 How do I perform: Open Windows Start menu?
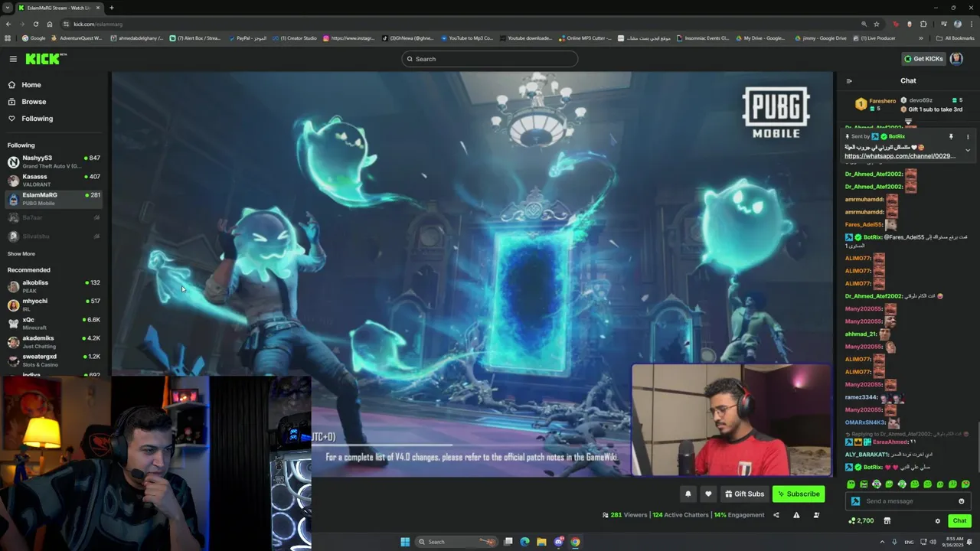pos(405,542)
